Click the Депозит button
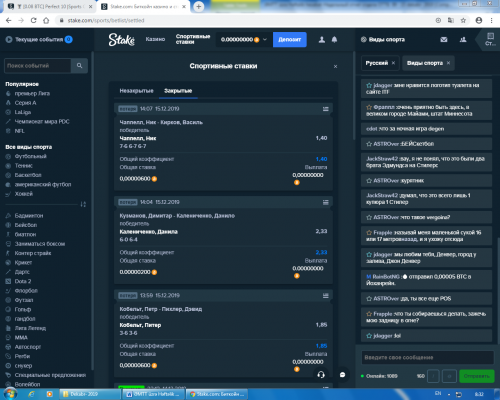Viewport: 500px width, 400px height. (290, 40)
